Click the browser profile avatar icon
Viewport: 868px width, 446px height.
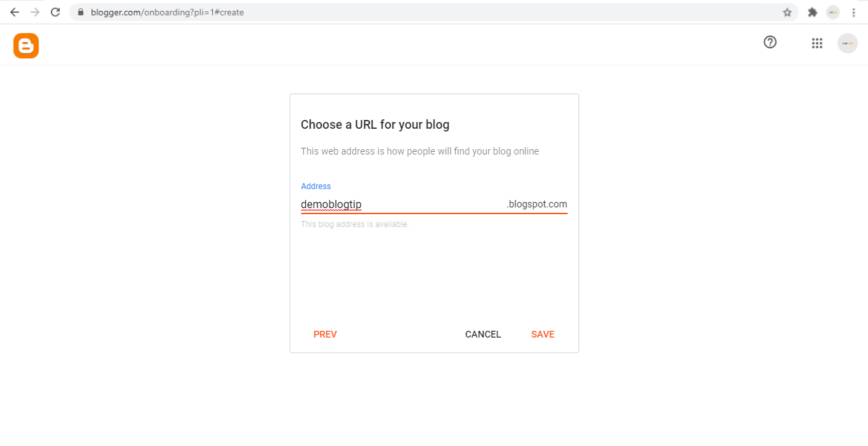click(833, 12)
